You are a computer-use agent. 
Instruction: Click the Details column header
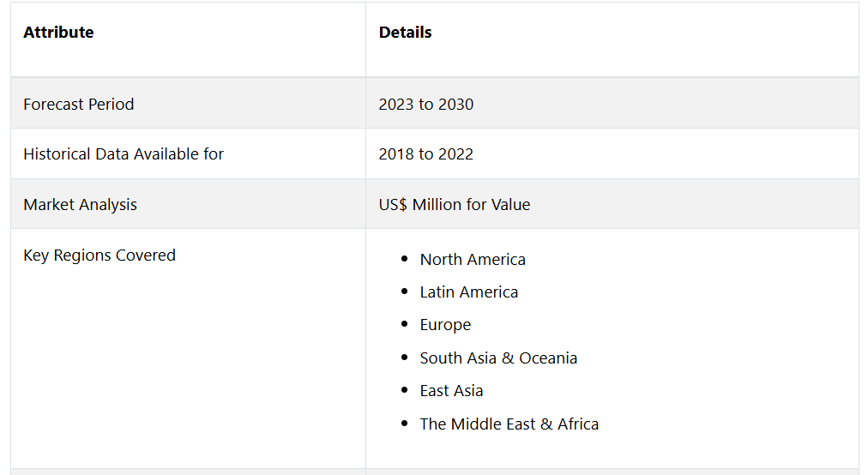click(x=405, y=32)
